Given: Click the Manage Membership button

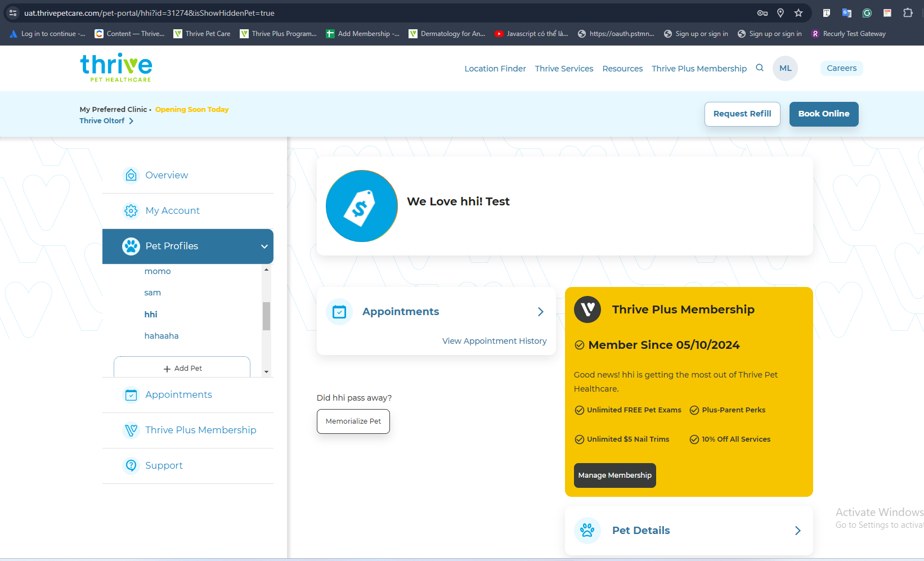Looking at the screenshot, I should [615, 475].
